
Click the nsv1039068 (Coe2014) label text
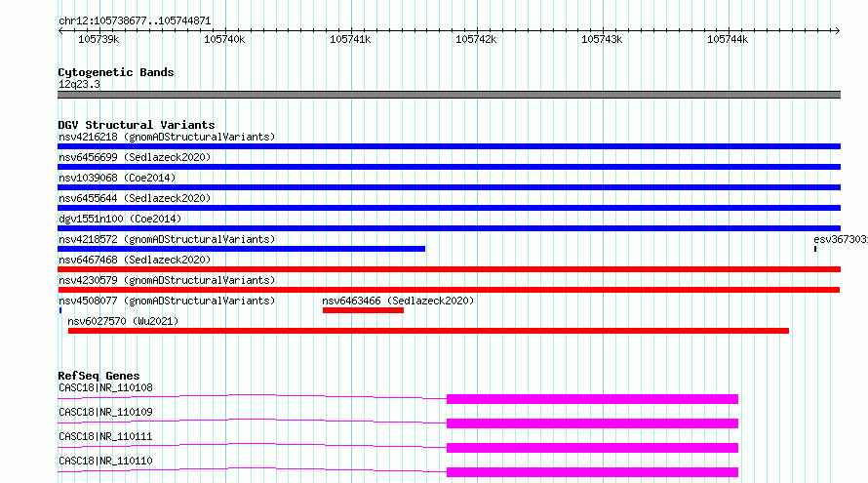coord(117,178)
